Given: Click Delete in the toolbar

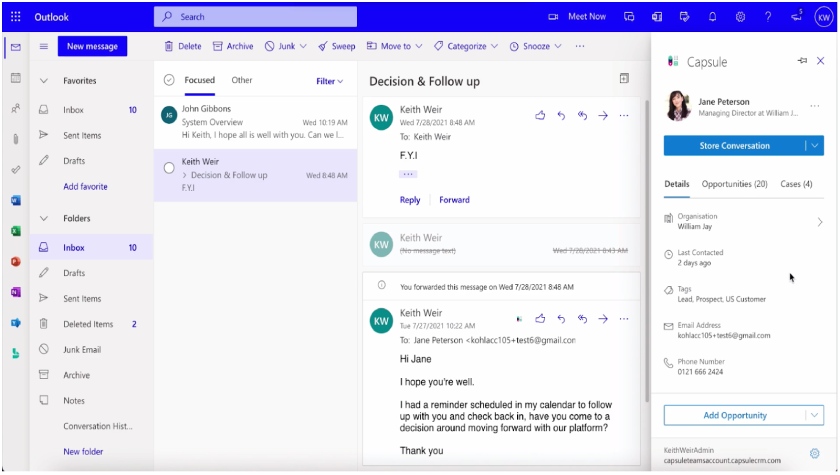Looking at the screenshot, I should point(183,46).
